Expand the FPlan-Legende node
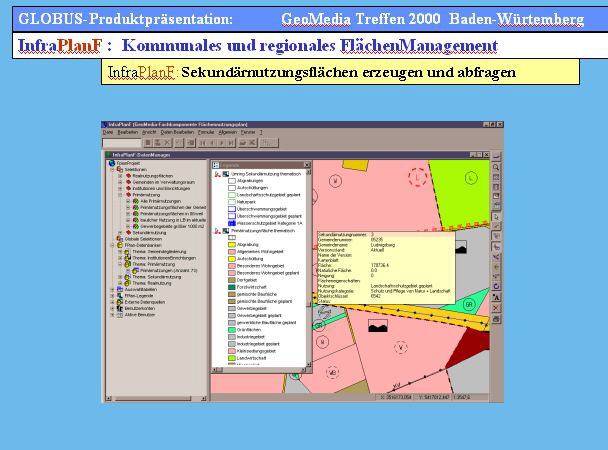The width and height of the screenshot is (608, 450). (112, 296)
